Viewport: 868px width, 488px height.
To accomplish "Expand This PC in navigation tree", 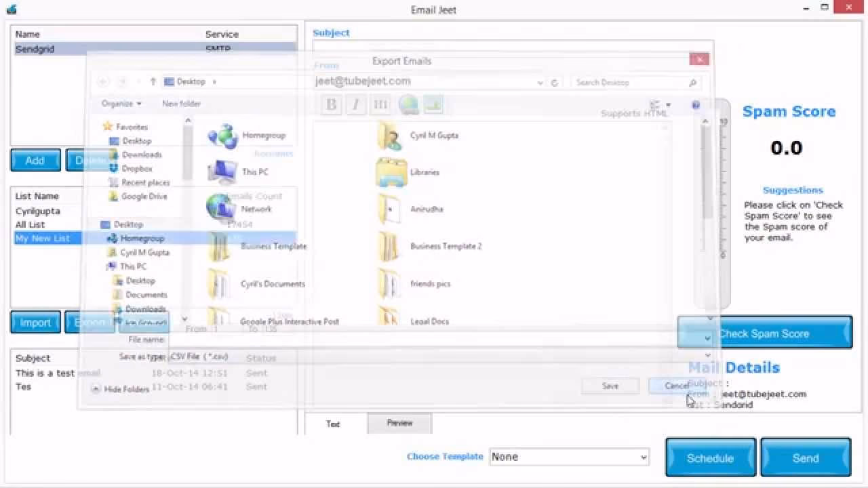I will click(133, 266).
